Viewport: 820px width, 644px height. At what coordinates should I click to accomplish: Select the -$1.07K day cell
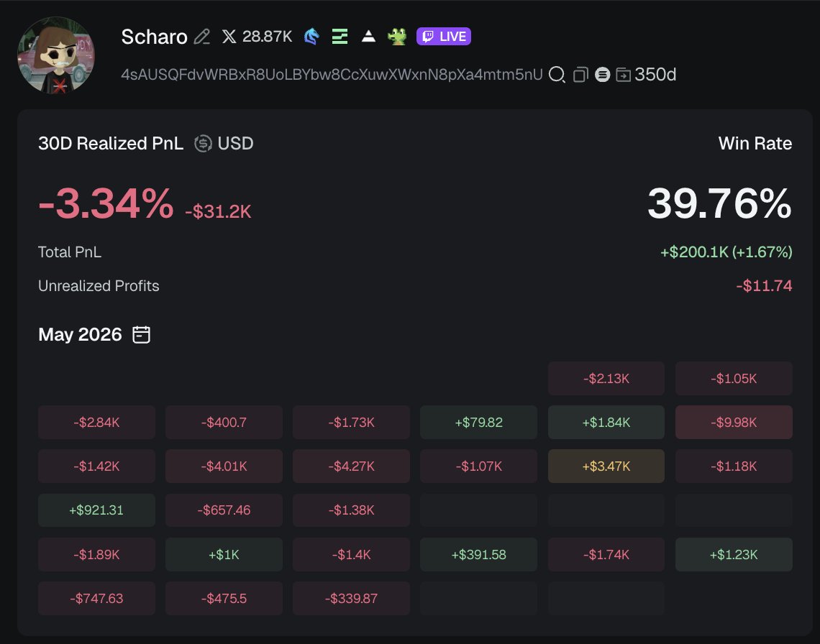[478, 466]
